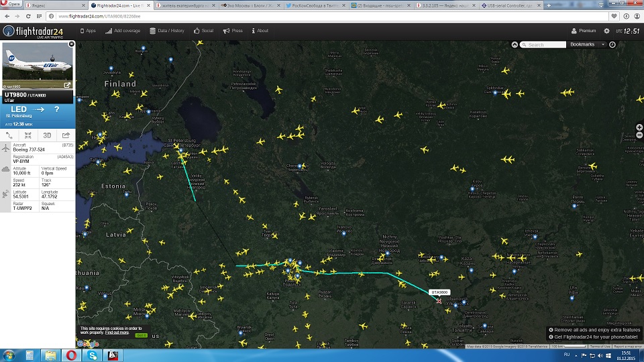Open settings gear icon
Image resolution: width=644 pixels, height=362 pixels.
coord(607,31)
